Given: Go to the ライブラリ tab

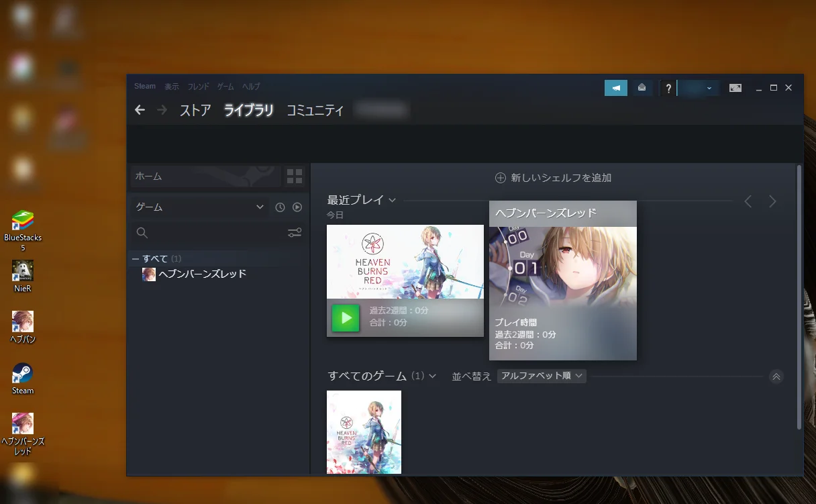Looking at the screenshot, I should click(249, 111).
